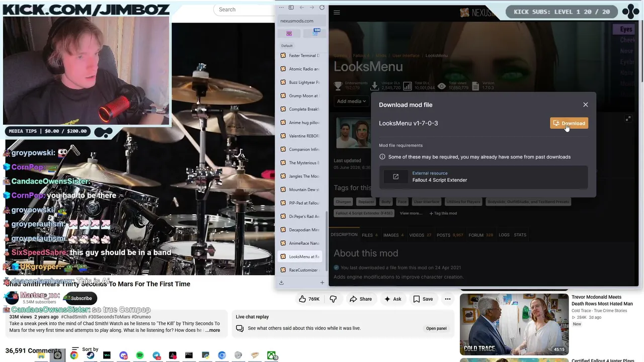644x362 pixels.
Task: Expand video description with ...more
Action: tap(213, 330)
